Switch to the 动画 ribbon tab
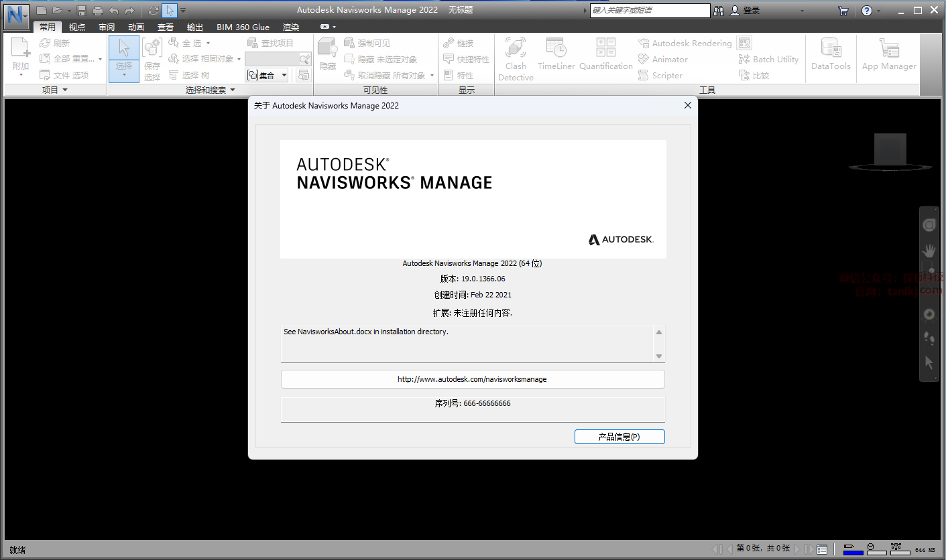 pos(136,27)
